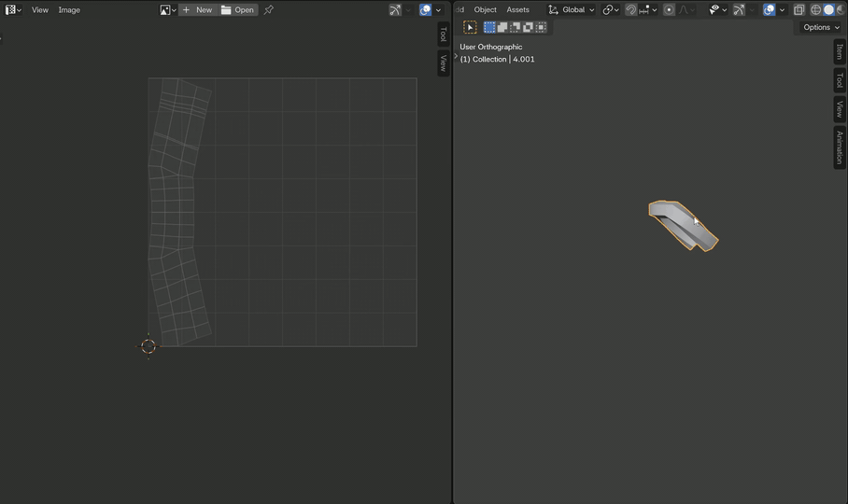Select the Tweak select tool icon
Screen dimensions: 848x504
click(x=470, y=27)
